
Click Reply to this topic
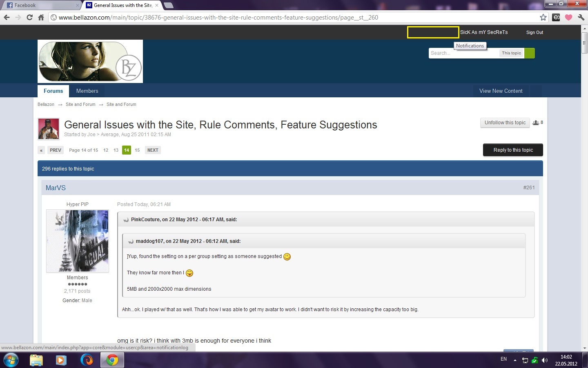pos(513,150)
